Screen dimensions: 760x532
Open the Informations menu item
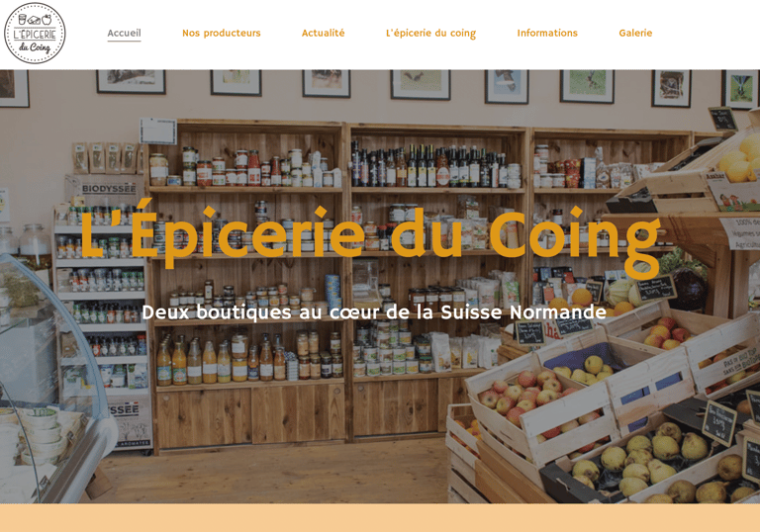[x=547, y=33]
